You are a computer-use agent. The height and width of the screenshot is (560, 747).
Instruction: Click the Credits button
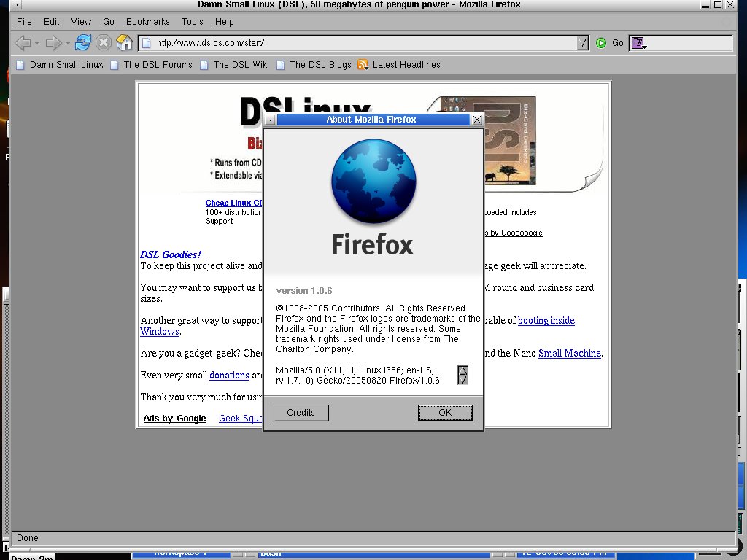(x=301, y=413)
